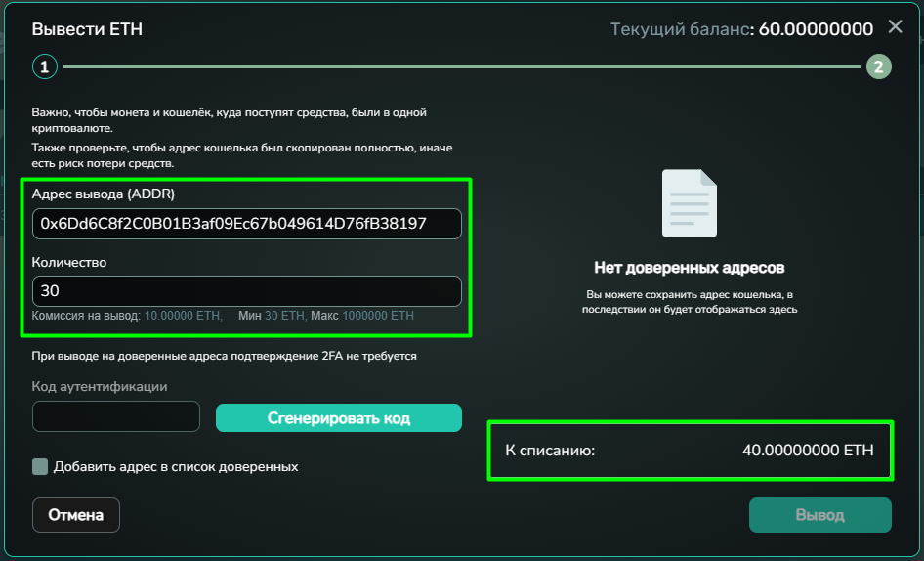Click into the Количество amount field
The image size is (924, 561).
[246, 291]
